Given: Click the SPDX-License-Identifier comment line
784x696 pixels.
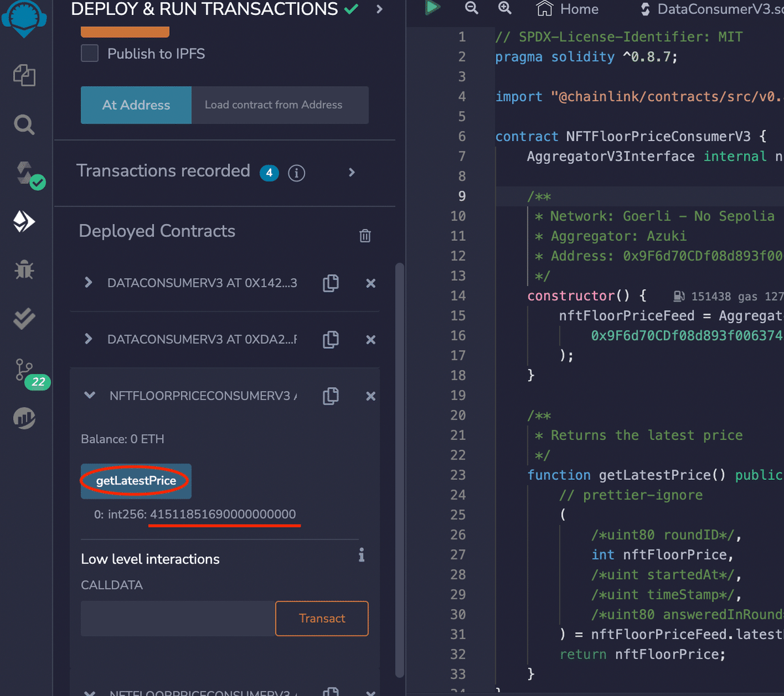Looking at the screenshot, I should [619, 37].
